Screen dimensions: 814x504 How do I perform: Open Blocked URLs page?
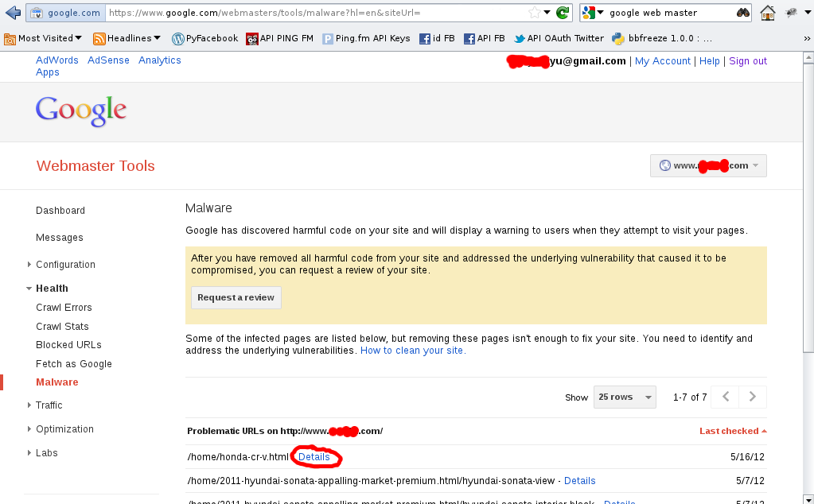68,345
